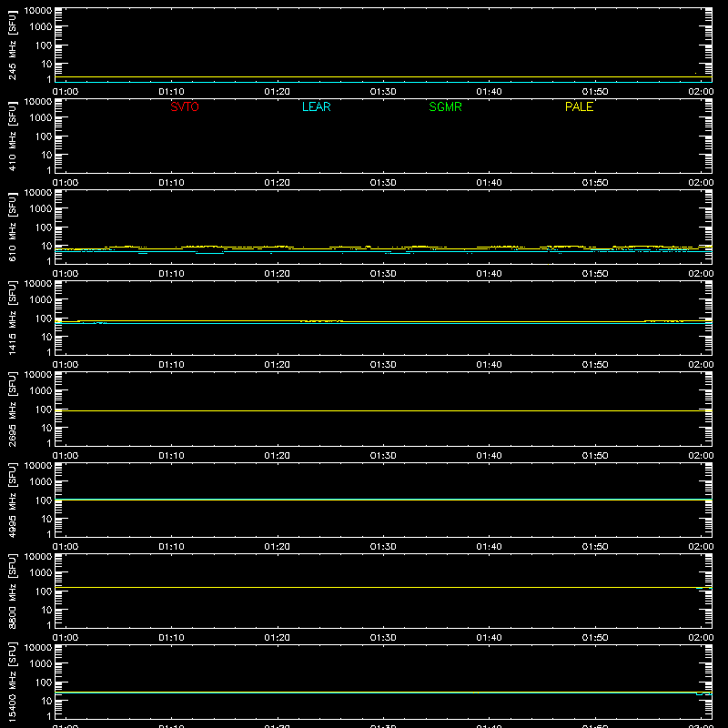Click the SVTO station legend label
Viewport: 728px width, 728px height.
(x=185, y=106)
